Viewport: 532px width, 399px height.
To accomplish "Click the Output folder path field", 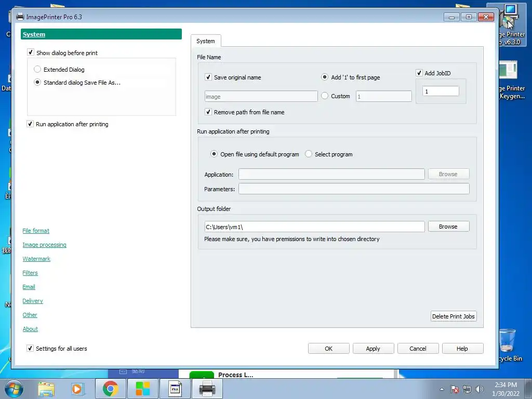I will click(314, 227).
